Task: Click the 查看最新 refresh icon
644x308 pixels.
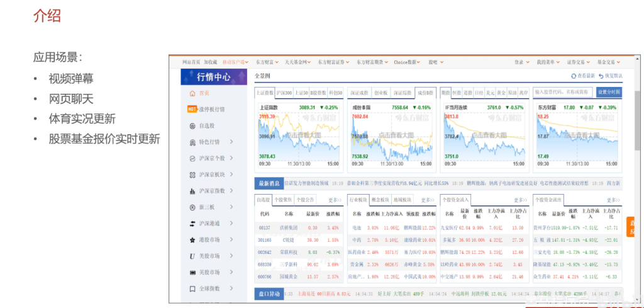Action: click(x=574, y=76)
